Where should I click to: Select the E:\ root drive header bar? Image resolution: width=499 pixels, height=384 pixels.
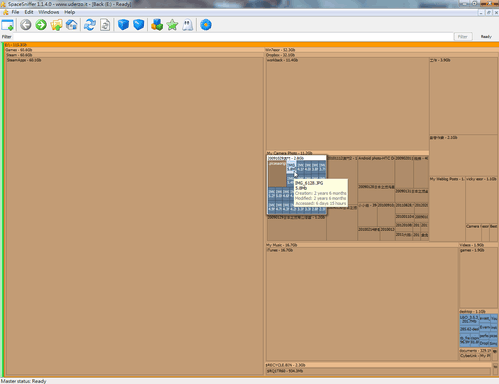pos(251,45)
